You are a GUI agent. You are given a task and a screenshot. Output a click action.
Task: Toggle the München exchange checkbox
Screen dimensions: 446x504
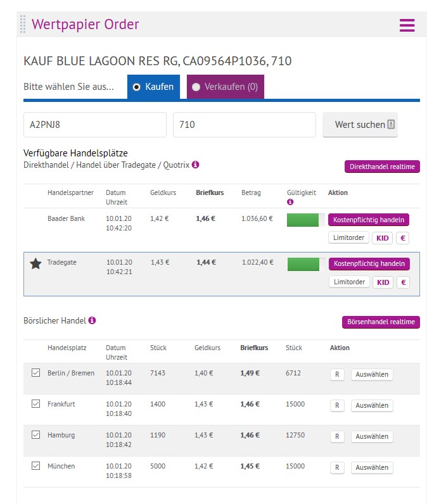click(x=35, y=465)
